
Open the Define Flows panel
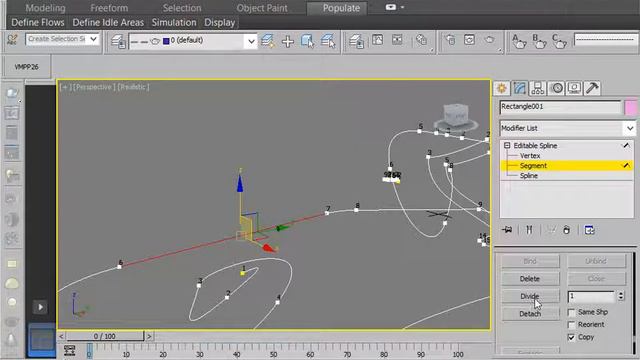(x=38, y=22)
